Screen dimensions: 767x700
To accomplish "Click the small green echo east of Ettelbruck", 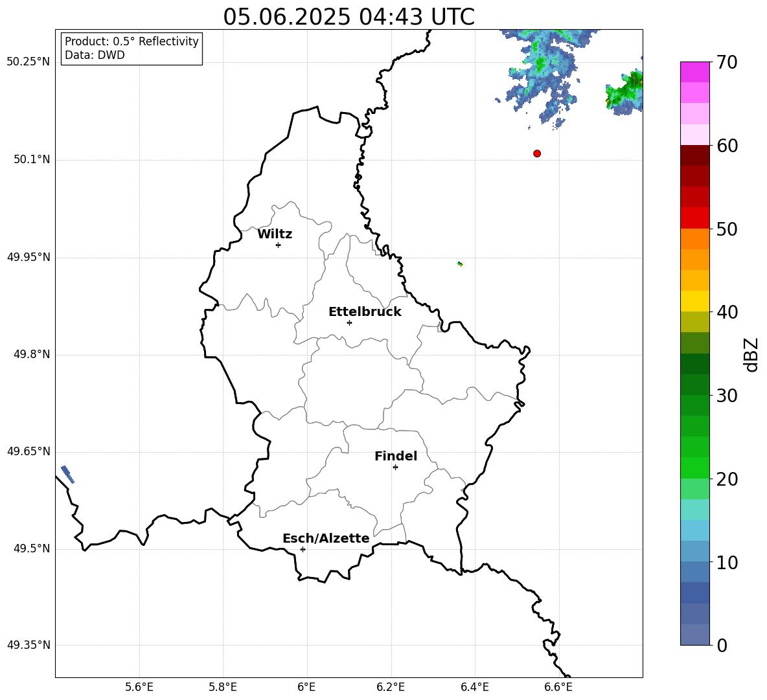I will pos(460,264).
